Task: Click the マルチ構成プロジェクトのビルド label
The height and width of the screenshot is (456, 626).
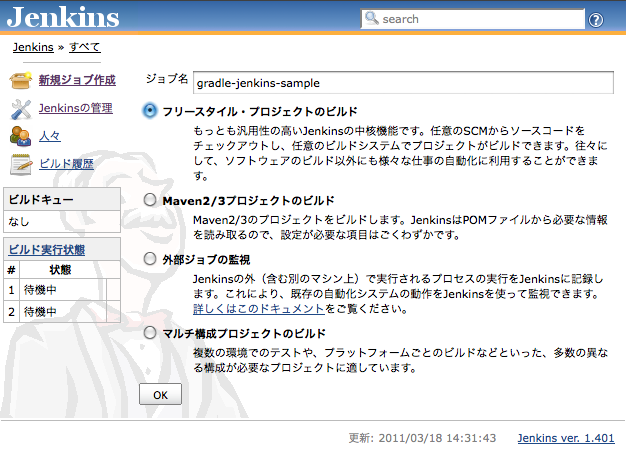Action: [x=244, y=333]
